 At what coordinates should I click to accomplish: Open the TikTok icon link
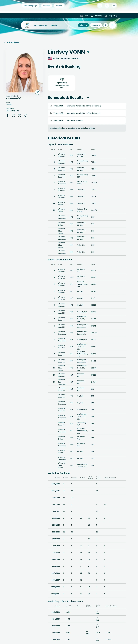tap(26, 115)
